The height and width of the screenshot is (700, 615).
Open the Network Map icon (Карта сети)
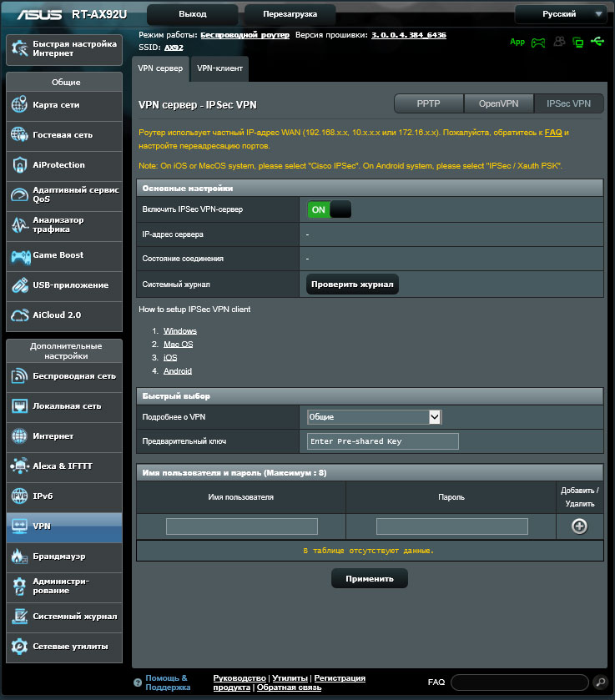[19, 104]
